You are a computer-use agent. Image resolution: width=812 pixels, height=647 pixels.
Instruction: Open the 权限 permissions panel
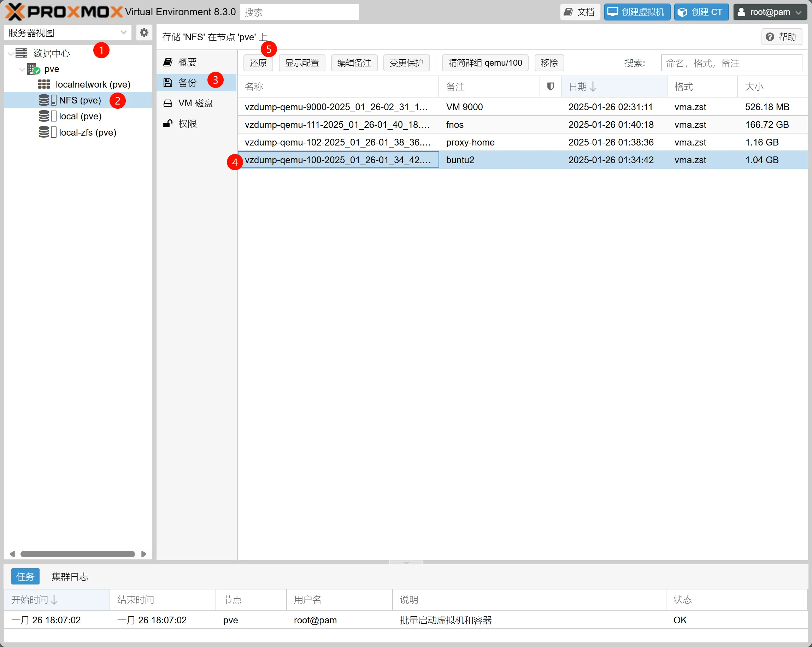click(187, 124)
